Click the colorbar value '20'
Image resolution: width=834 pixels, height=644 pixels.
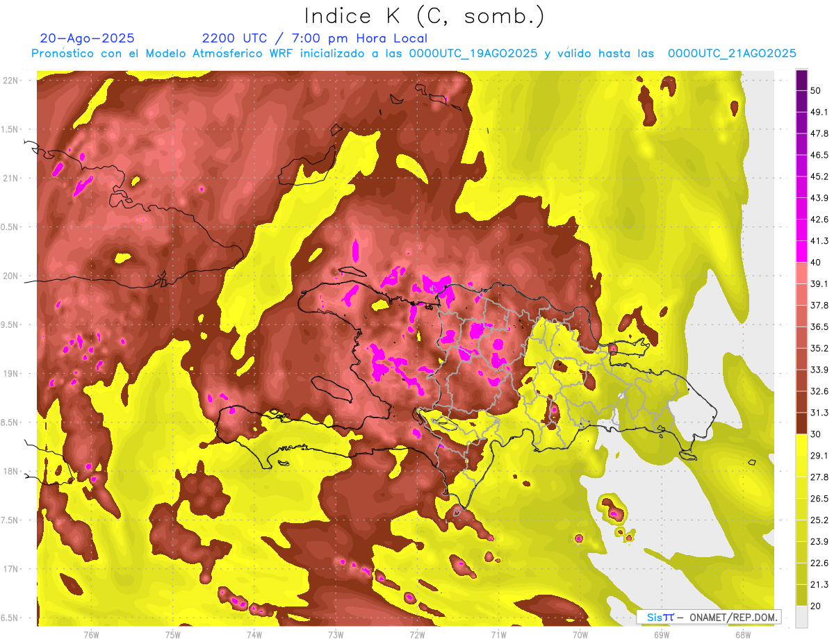[816, 606]
